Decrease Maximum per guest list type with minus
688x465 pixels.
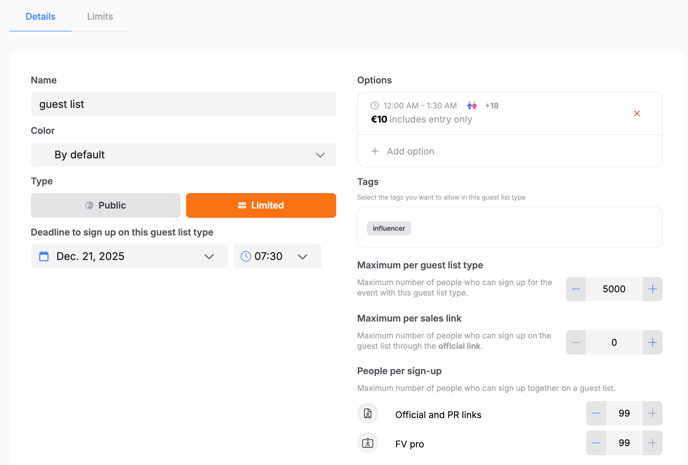coord(576,289)
